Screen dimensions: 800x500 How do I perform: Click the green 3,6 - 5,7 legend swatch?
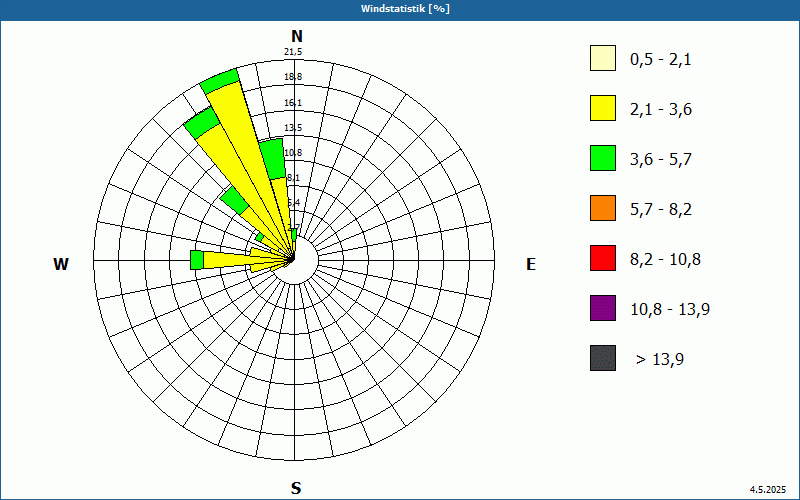(x=603, y=158)
